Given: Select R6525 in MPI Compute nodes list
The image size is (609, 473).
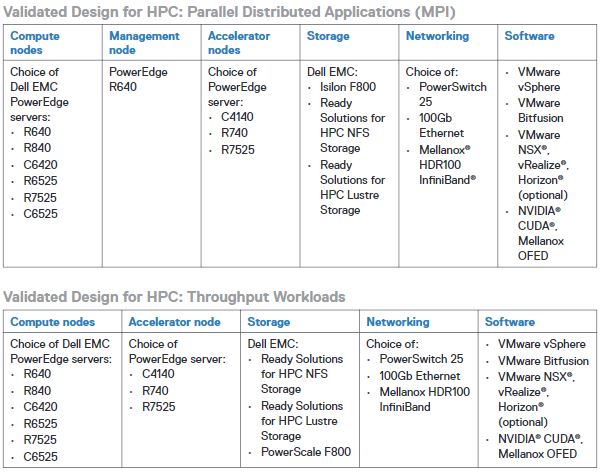Looking at the screenshot, I should (x=40, y=181).
